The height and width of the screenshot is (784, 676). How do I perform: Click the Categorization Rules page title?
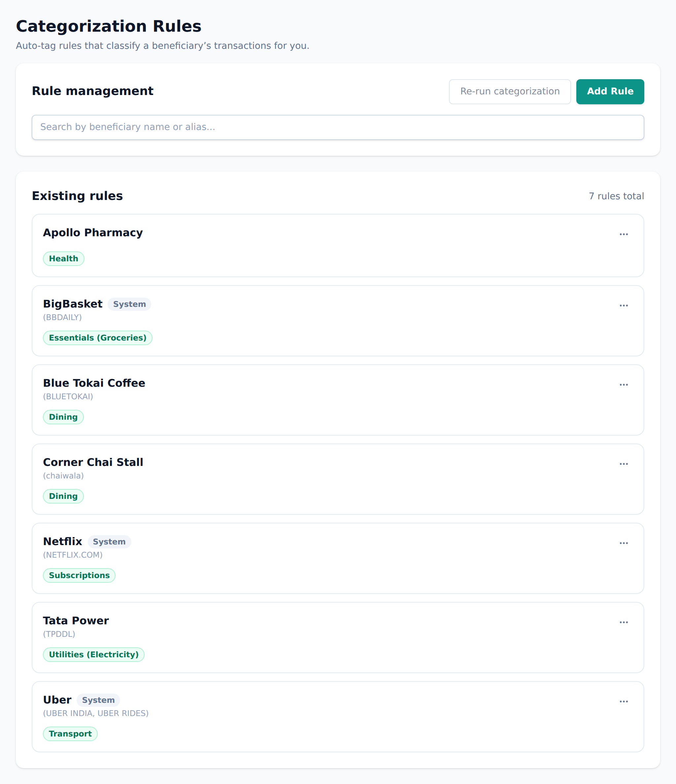(109, 26)
